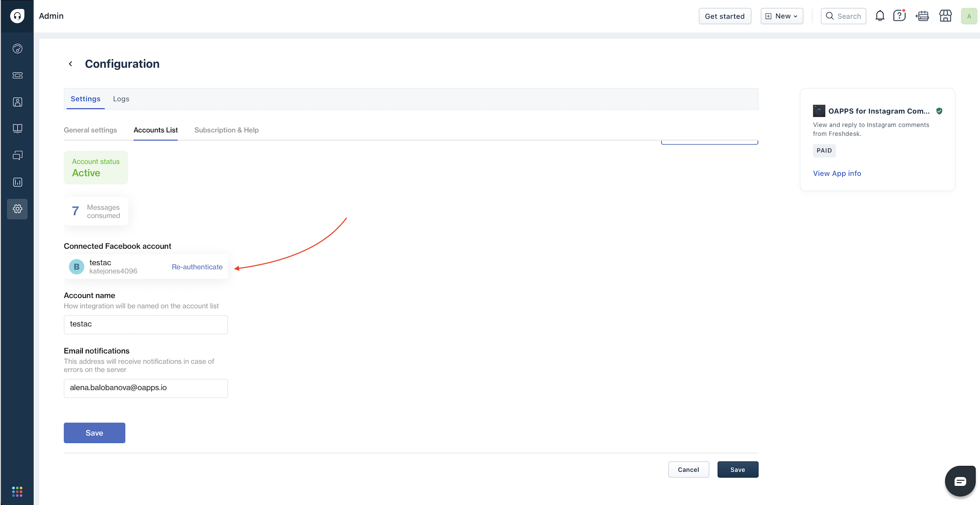Go back using the Configuration back arrow
The image size is (980, 505).
pos(71,64)
